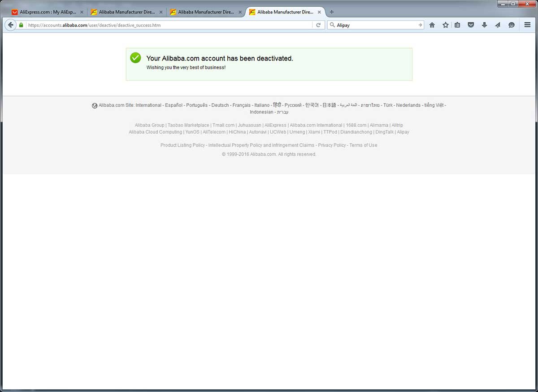Open the Terms of Use link
Screen dimensions: 538x392
click(363, 145)
